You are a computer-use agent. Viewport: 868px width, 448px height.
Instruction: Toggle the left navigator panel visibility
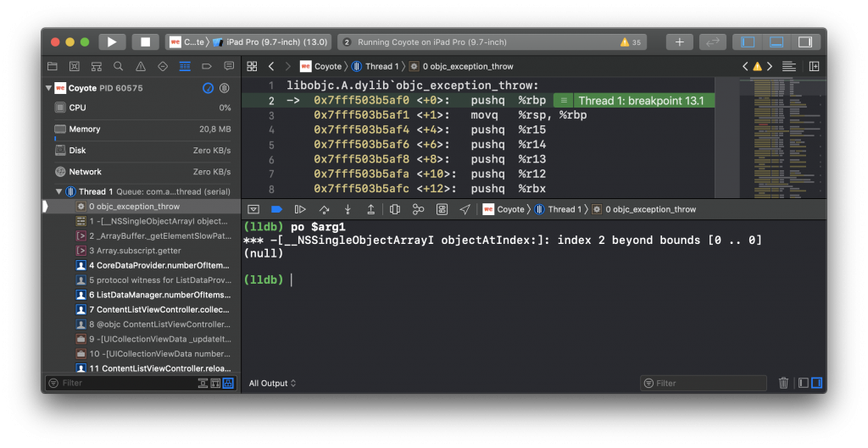(x=748, y=41)
